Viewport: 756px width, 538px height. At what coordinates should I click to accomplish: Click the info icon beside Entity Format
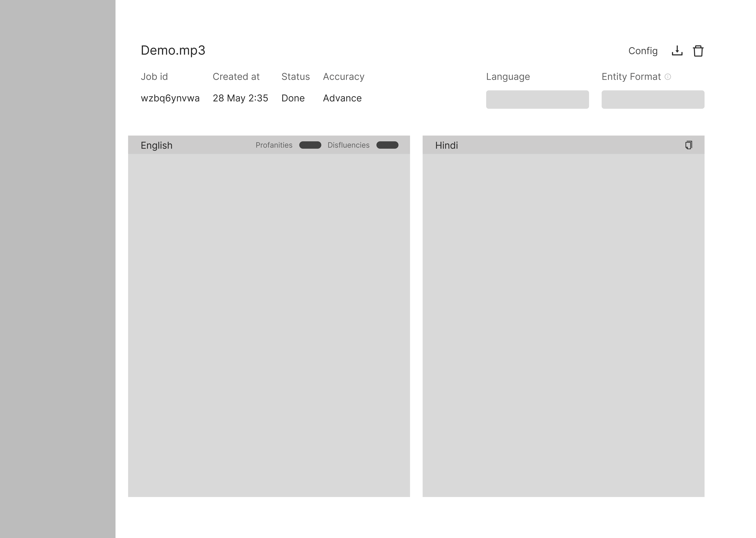pos(668,77)
